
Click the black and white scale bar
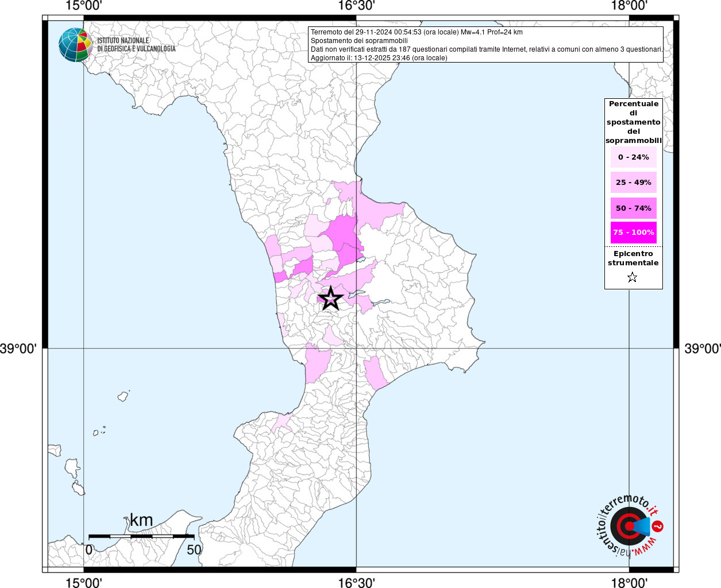click(141, 536)
